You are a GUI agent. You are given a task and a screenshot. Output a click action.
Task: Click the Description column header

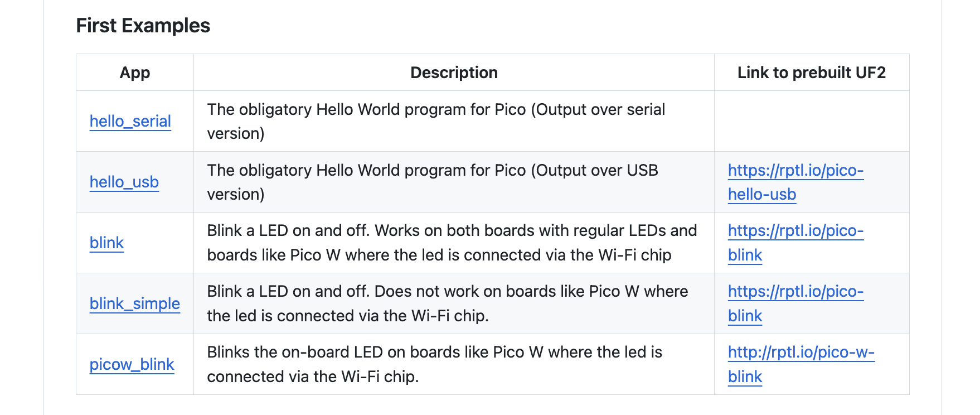point(454,73)
